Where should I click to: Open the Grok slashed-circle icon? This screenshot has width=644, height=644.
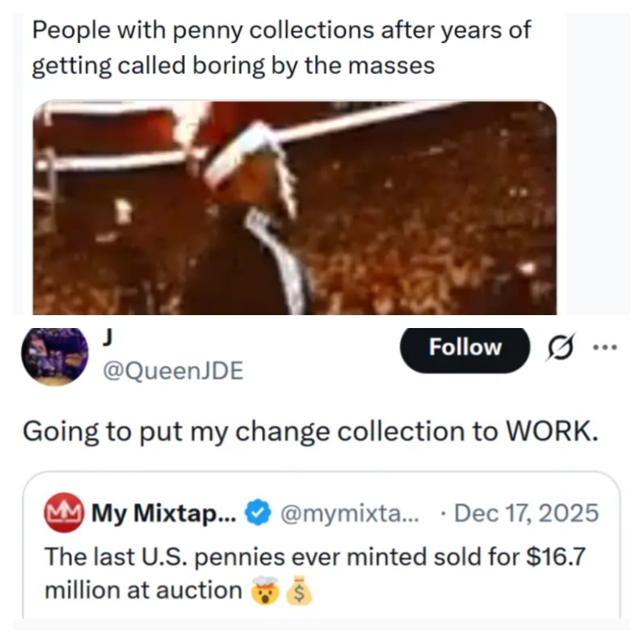point(561,348)
